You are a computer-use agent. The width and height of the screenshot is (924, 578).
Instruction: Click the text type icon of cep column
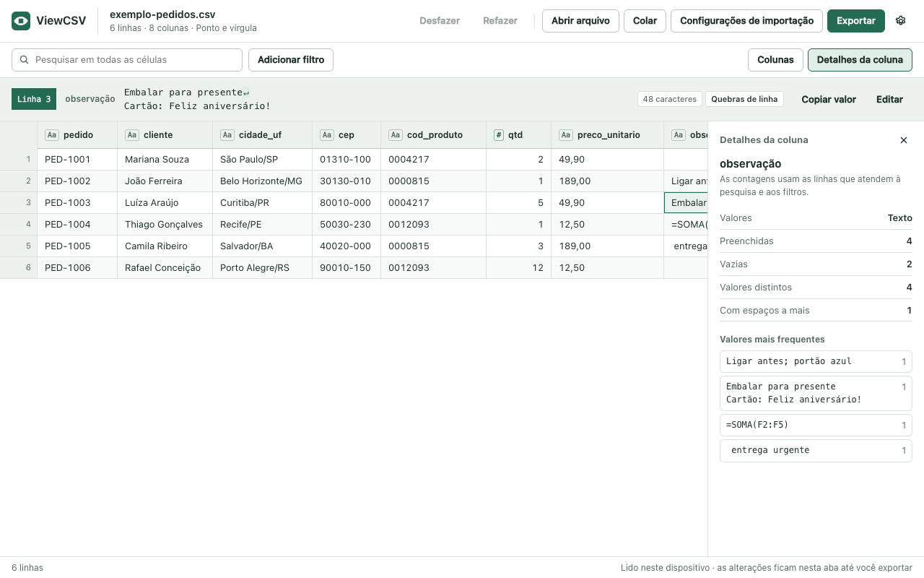tap(327, 135)
